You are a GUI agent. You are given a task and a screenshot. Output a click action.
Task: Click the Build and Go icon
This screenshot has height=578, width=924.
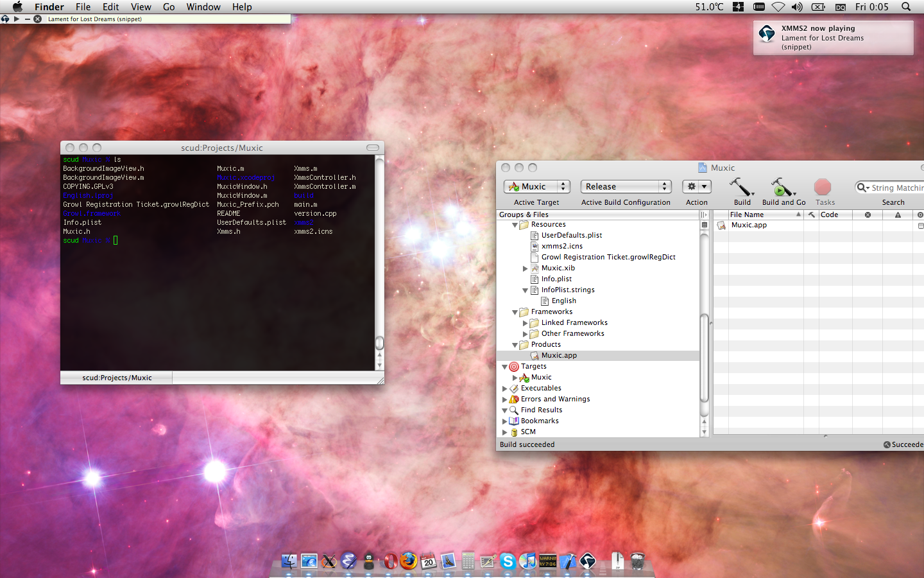tap(782, 187)
